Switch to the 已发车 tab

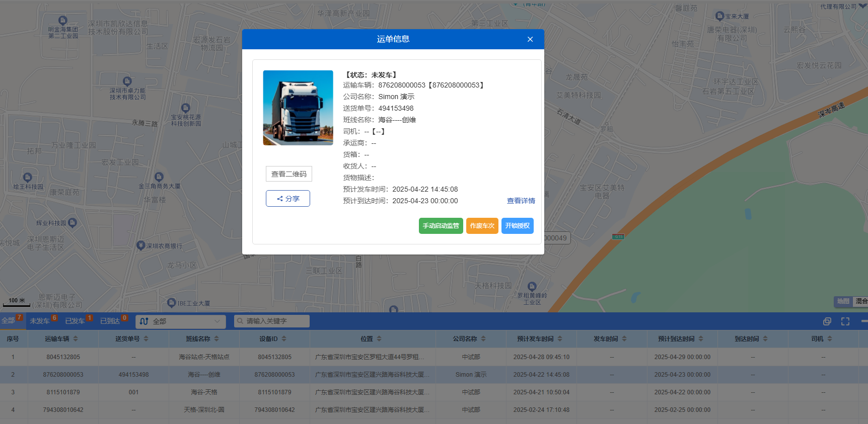click(x=75, y=321)
